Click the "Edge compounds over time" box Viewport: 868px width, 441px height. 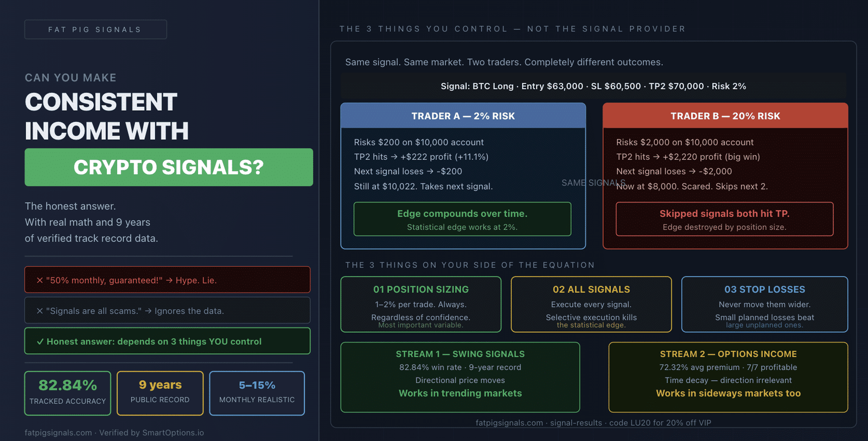tap(462, 219)
